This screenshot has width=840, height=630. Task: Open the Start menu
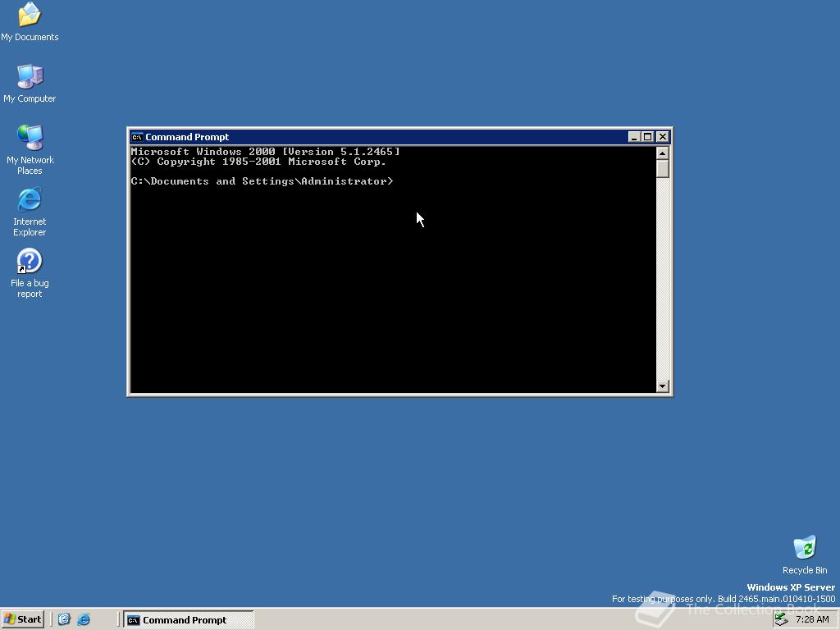22,619
